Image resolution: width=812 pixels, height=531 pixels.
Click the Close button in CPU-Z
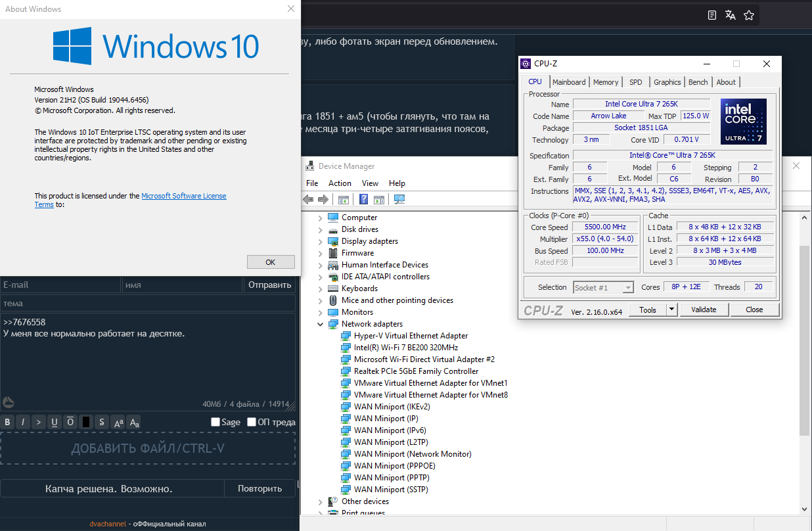tap(754, 310)
